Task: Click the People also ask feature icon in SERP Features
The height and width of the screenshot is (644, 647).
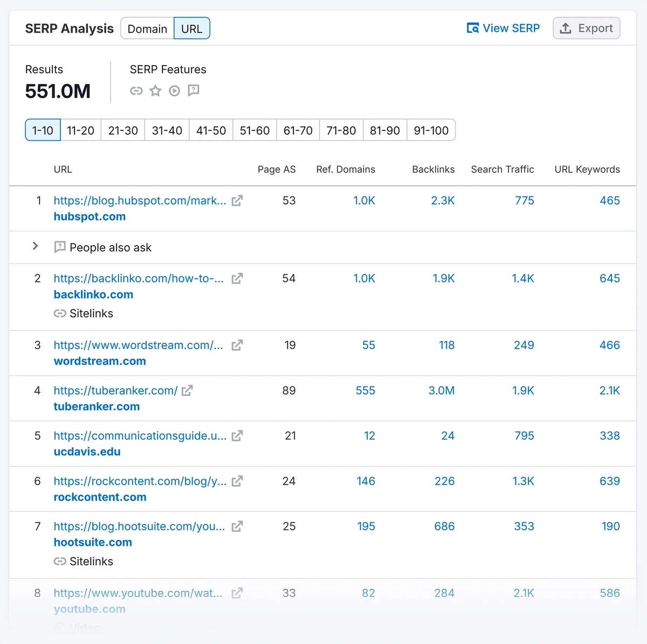Action: [x=194, y=91]
